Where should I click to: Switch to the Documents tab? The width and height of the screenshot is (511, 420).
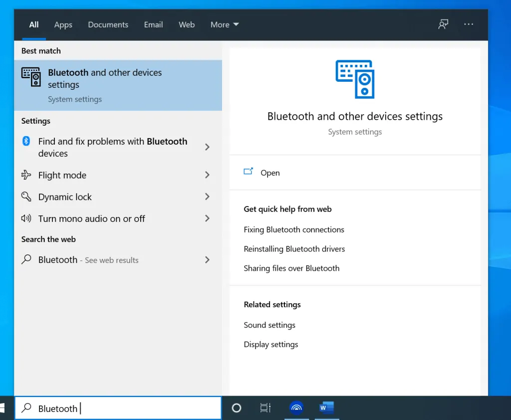pyautogui.click(x=108, y=24)
